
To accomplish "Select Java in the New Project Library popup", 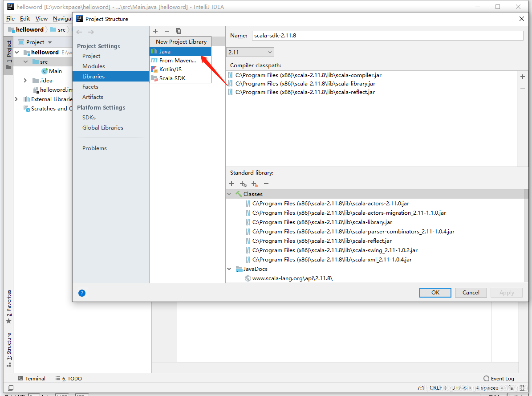I will [x=164, y=51].
